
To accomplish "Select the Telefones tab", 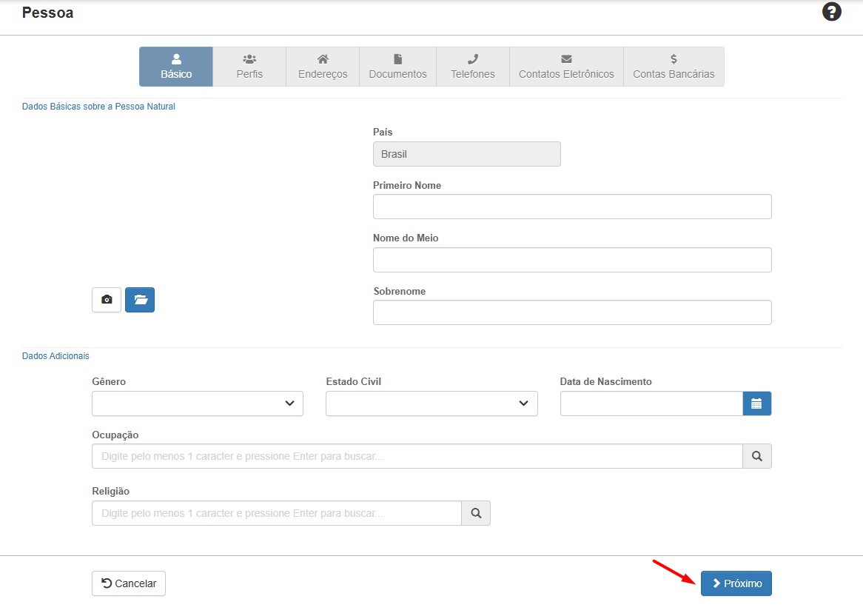I will coord(473,67).
